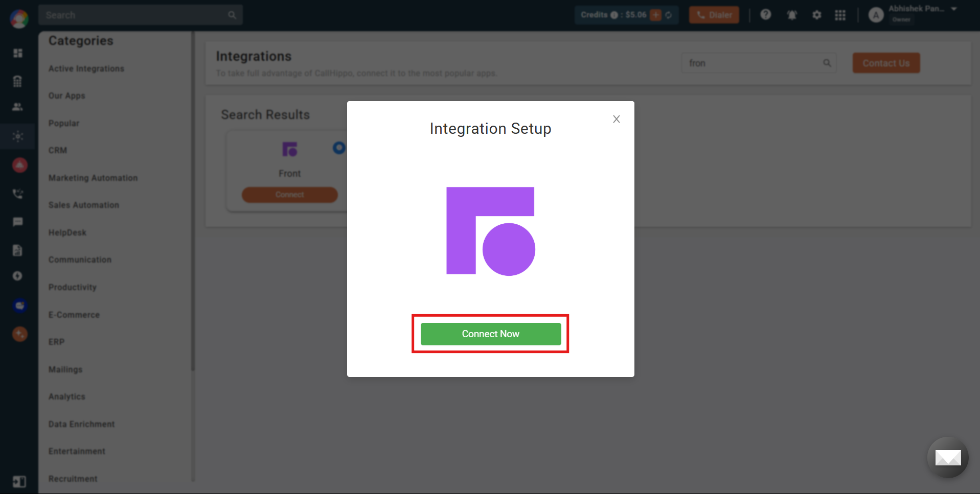This screenshot has height=494, width=980.
Task: Select Our Apps category
Action: pyautogui.click(x=66, y=96)
